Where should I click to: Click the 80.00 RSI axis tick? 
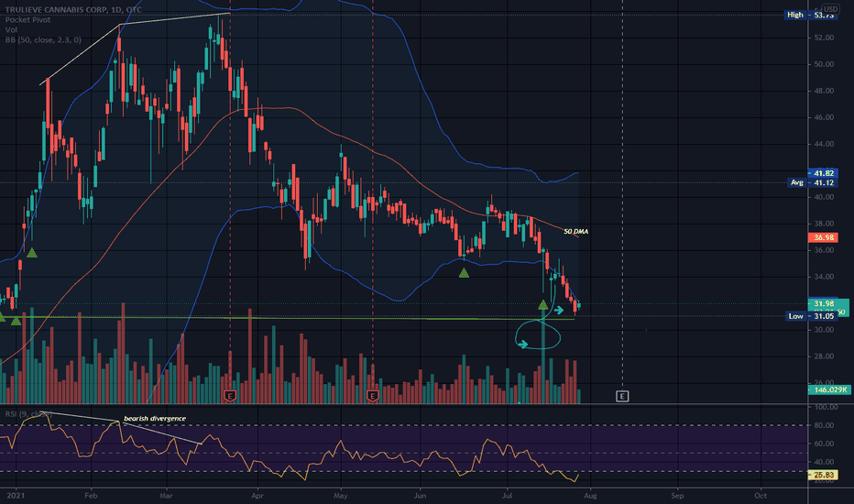pos(824,425)
